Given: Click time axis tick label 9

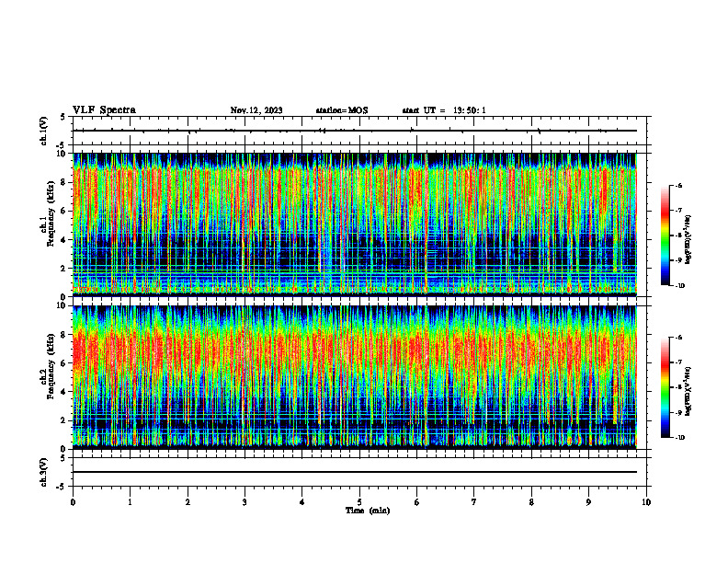Looking at the screenshot, I should 588,502.
